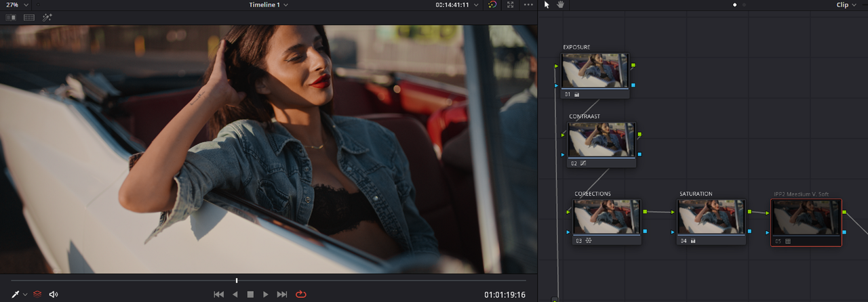Mute audio with the speaker icon
The height and width of the screenshot is (302, 868).
pos(54,295)
